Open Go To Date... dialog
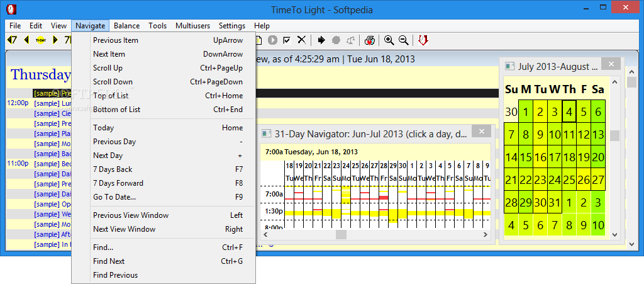This screenshot has width=644, height=284. point(164,197)
